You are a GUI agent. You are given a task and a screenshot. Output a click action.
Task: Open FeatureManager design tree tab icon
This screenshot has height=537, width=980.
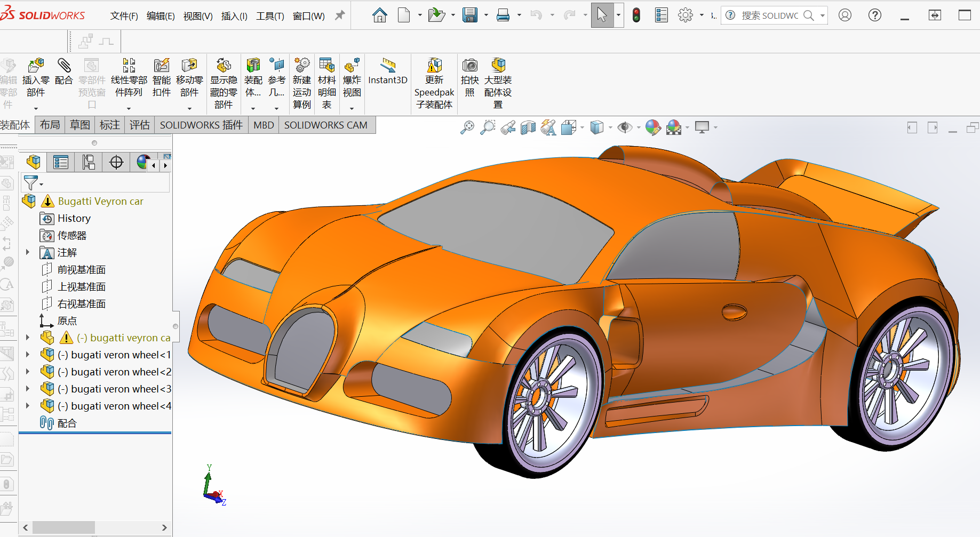tap(34, 162)
